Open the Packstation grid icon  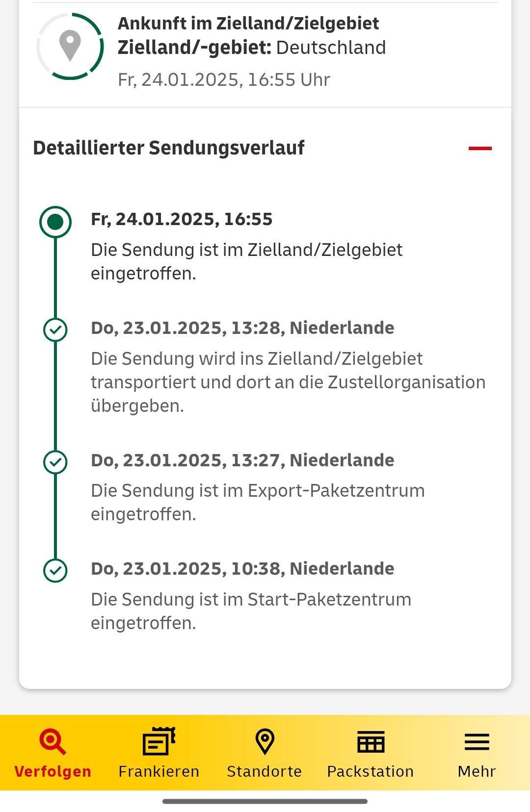(x=371, y=741)
